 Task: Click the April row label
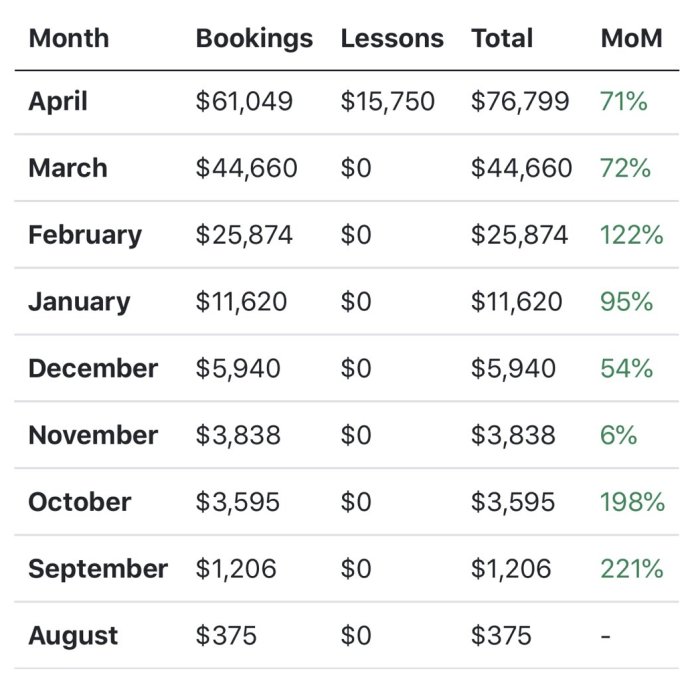point(58,101)
